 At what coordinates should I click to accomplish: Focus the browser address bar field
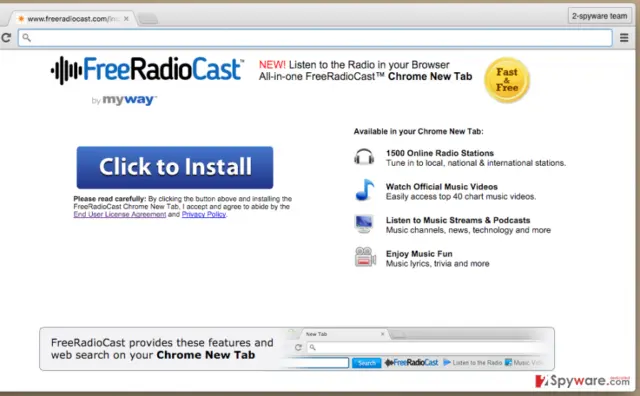315,38
